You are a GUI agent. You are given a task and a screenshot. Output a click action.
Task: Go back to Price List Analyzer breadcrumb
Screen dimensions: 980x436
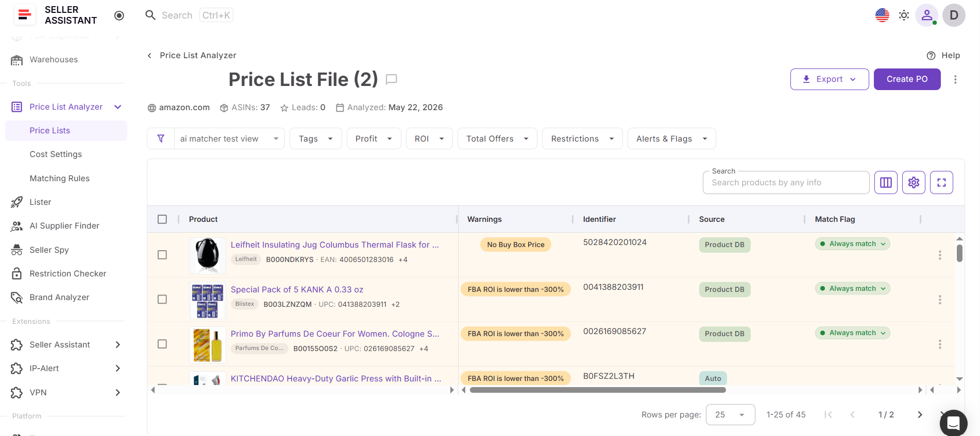point(192,56)
